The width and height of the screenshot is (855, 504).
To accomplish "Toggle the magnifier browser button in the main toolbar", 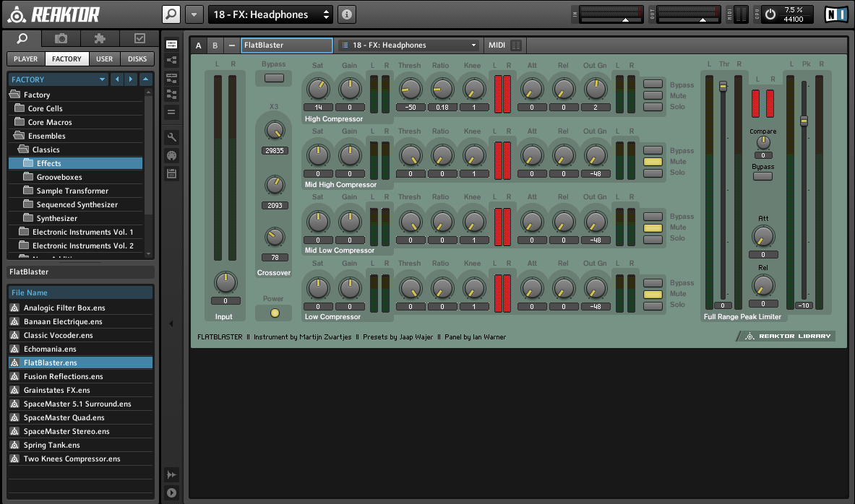I will 171,14.
